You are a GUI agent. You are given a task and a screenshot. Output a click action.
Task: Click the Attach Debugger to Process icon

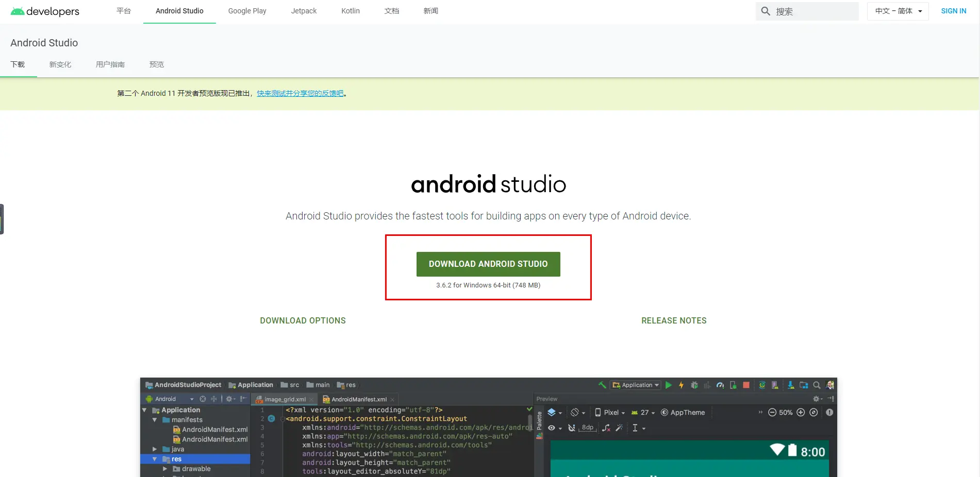tap(733, 385)
